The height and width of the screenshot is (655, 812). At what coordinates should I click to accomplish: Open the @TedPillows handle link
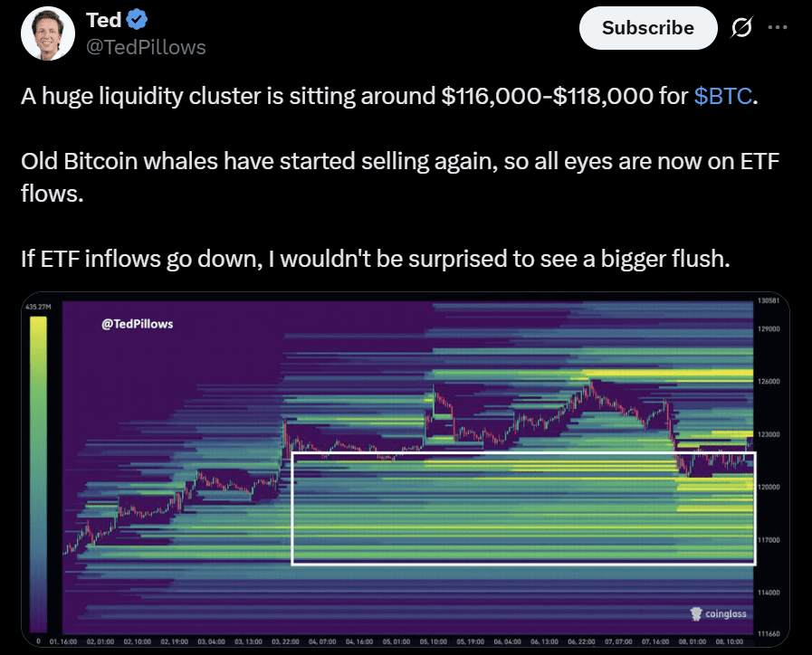145,47
